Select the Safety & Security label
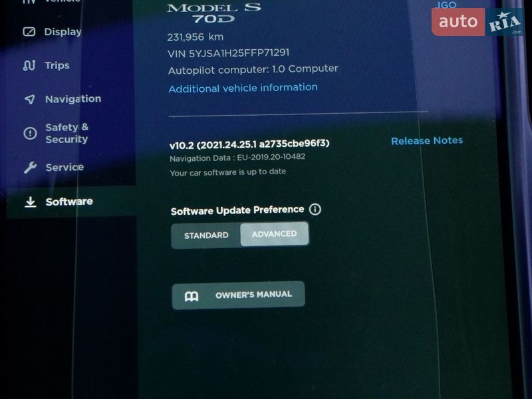This screenshot has height=399, width=532. tap(66, 133)
